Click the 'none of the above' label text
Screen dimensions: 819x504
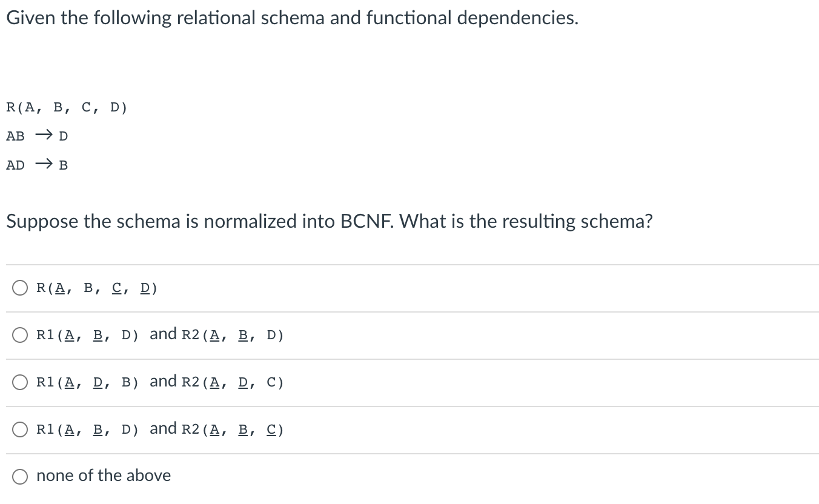pyautogui.click(x=103, y=476)
